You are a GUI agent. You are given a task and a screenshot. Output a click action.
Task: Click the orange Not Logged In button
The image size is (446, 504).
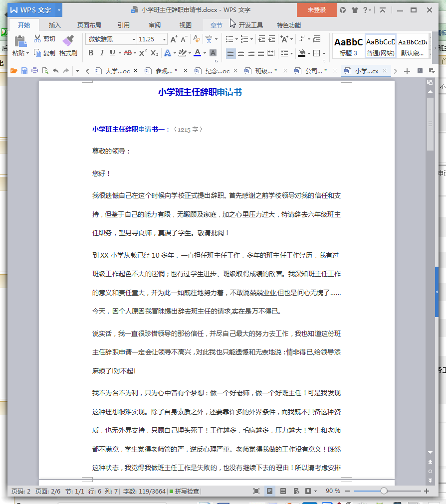click(316, 10)
